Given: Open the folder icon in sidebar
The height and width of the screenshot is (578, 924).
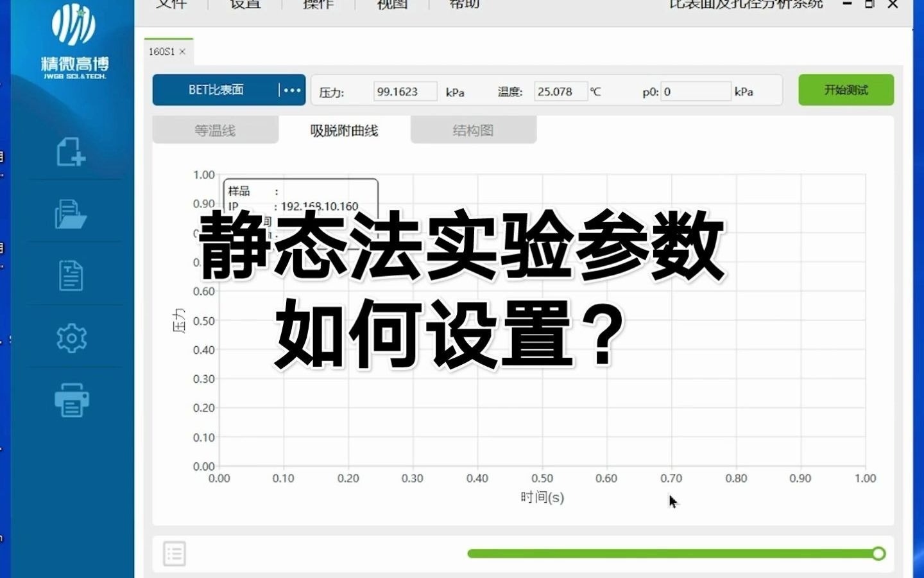Looking at the screenshot, I should [71, 214].
